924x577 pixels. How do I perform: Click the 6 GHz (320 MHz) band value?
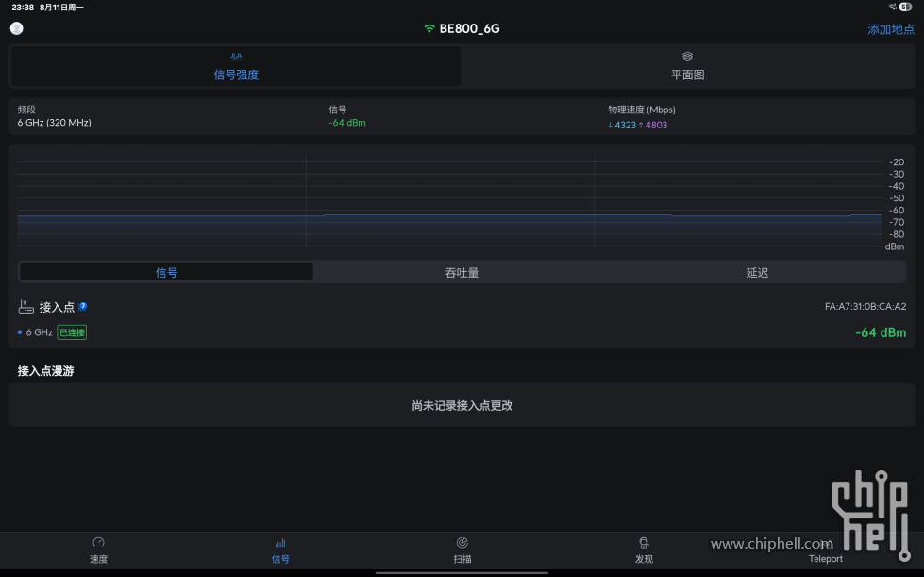(54, 123)
